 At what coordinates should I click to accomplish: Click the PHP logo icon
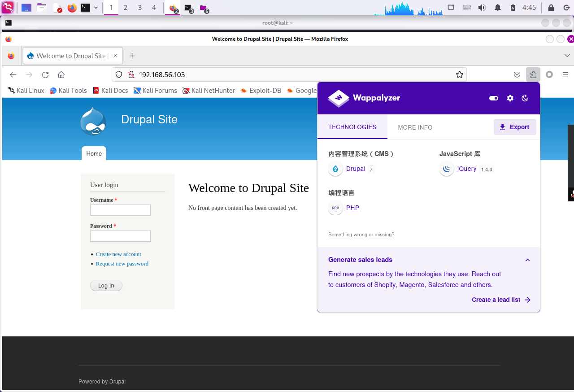click(x=335, y=208)
